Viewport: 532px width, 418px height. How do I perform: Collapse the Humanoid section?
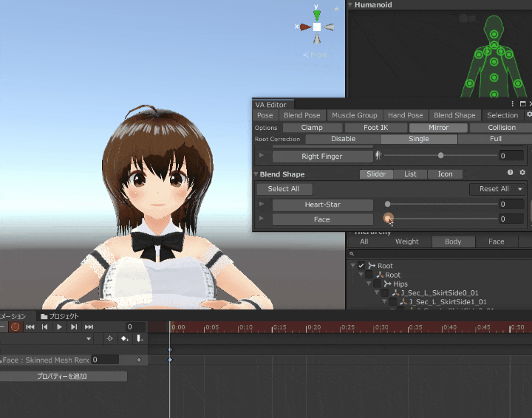(350, 5)
